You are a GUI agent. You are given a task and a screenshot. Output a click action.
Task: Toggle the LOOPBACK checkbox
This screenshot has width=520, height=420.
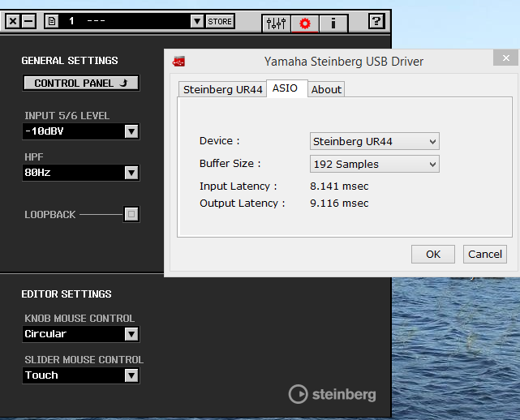click(x=131, y=214)
